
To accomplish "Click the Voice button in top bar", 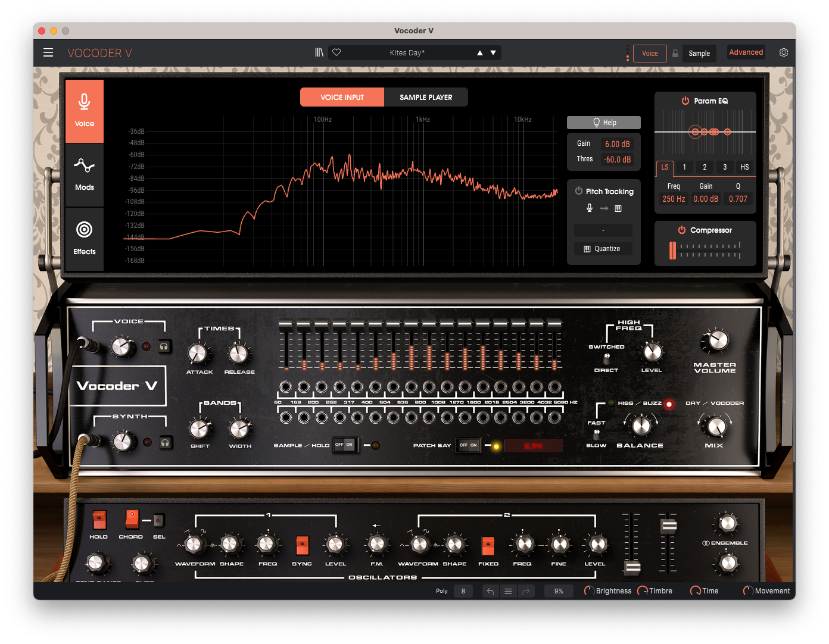I will pyautogui.click(x=650, y=54).
